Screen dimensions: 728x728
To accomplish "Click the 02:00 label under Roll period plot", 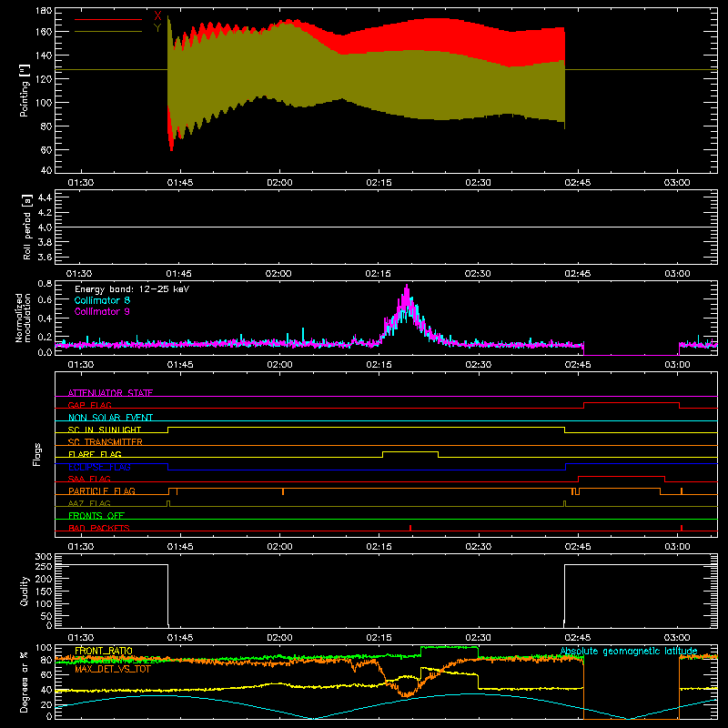I will [278, 274].
